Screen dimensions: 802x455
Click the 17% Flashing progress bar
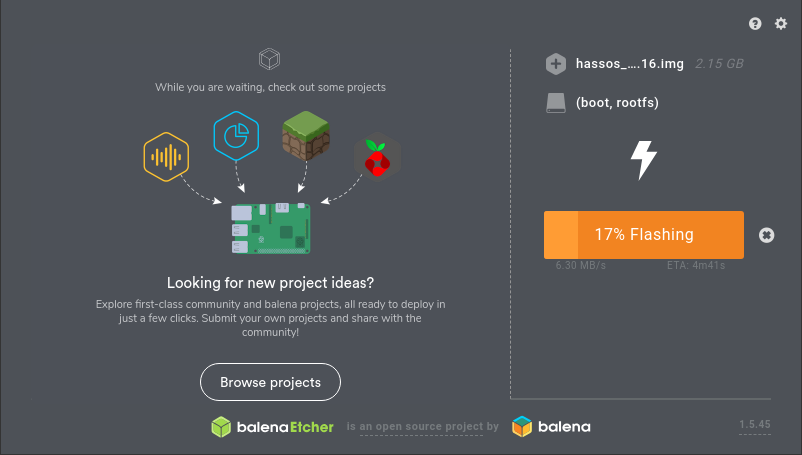click(643, 235)
